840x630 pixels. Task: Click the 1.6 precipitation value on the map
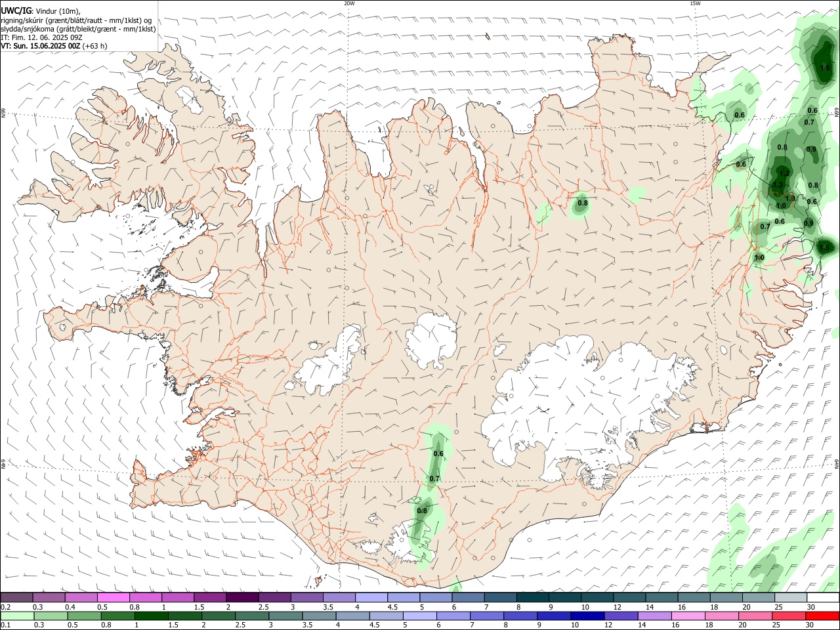[825, 68]
